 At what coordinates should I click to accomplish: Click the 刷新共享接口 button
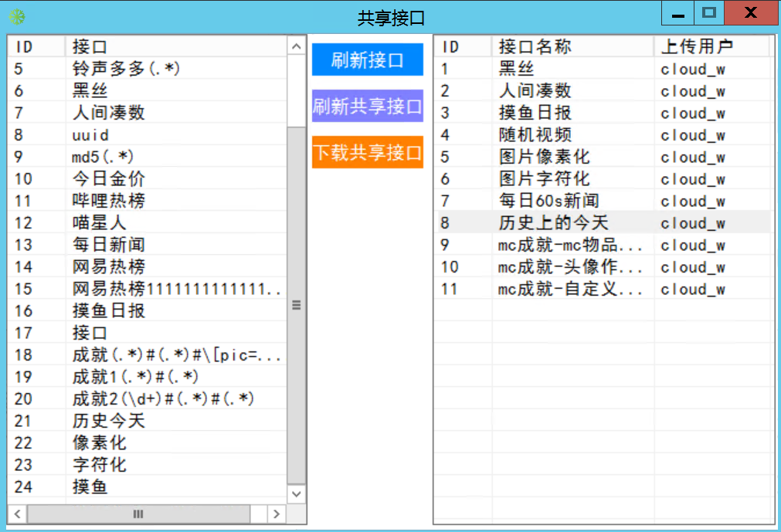[x=367, y=107]
